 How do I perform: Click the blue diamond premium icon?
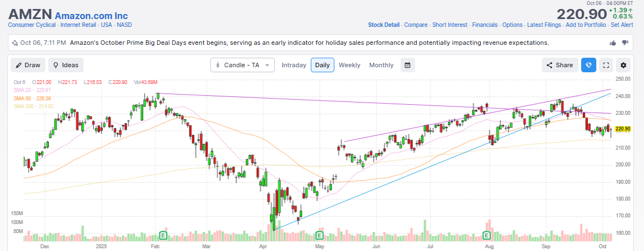(588, 65)
